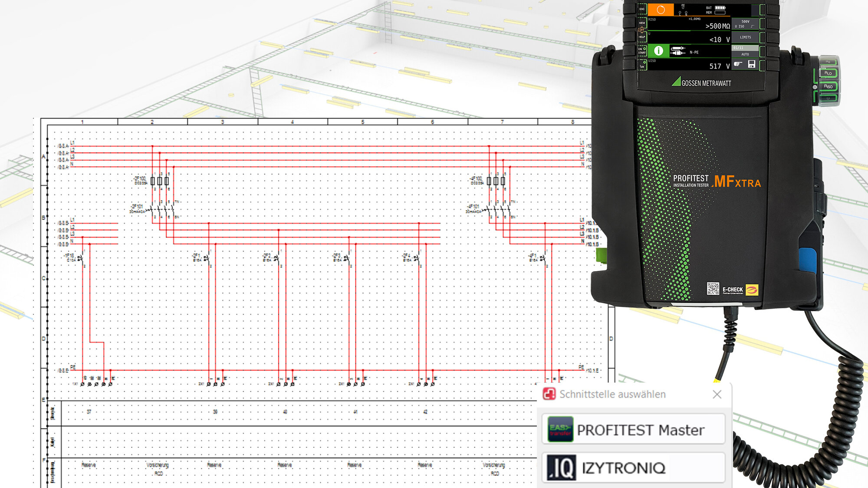Click the Gossen Metrawatt logo
The width and height of the screenshot is (868, 488).
tap(701, 82)
